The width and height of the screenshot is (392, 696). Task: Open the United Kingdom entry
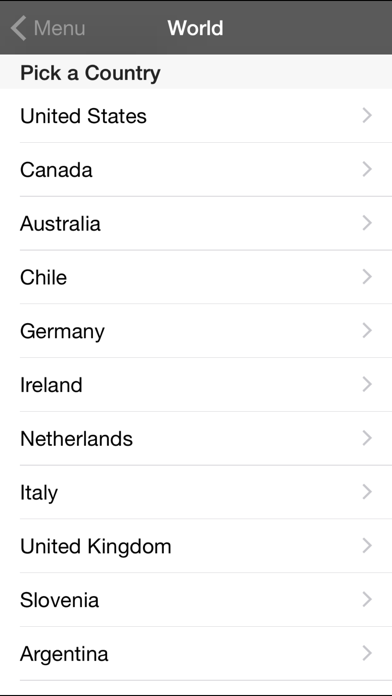196,546
